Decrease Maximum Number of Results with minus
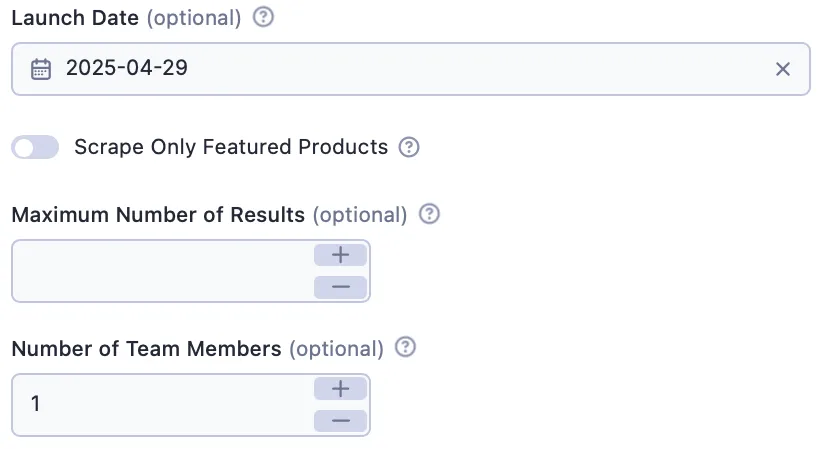Image resolution: width=820 pixels, height=449 pixels. coord(340,287)
